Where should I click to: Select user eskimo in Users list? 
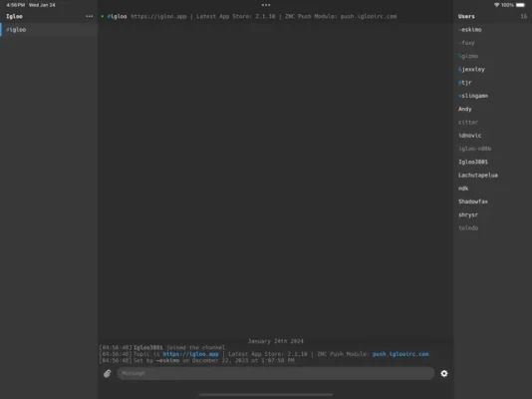470,30
